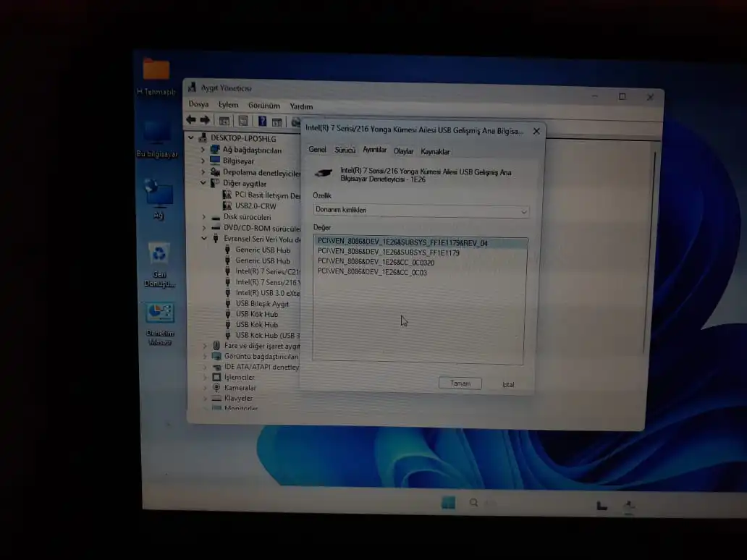Close the Intel USB properties dialog
Image resolution: width=747 pixels, height=560 pixels.
pyautogui.click(x=536, y=131)
